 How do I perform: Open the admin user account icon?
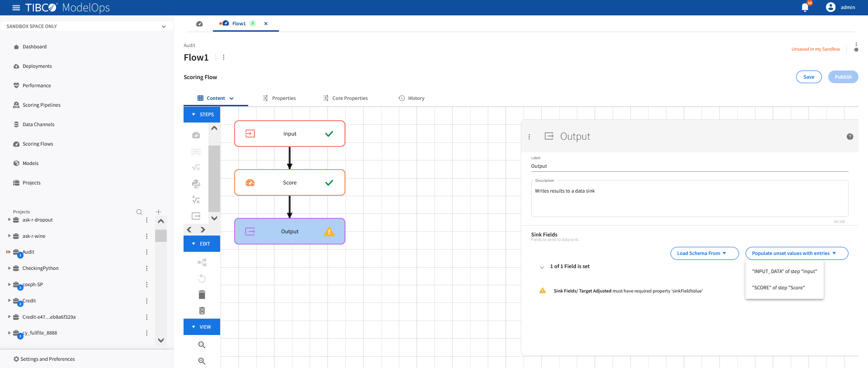click(830, 7)
